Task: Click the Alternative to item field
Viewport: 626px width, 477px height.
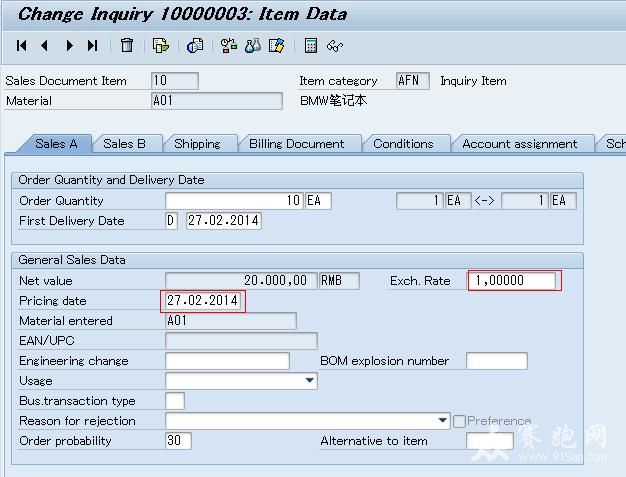Action: 489,440
